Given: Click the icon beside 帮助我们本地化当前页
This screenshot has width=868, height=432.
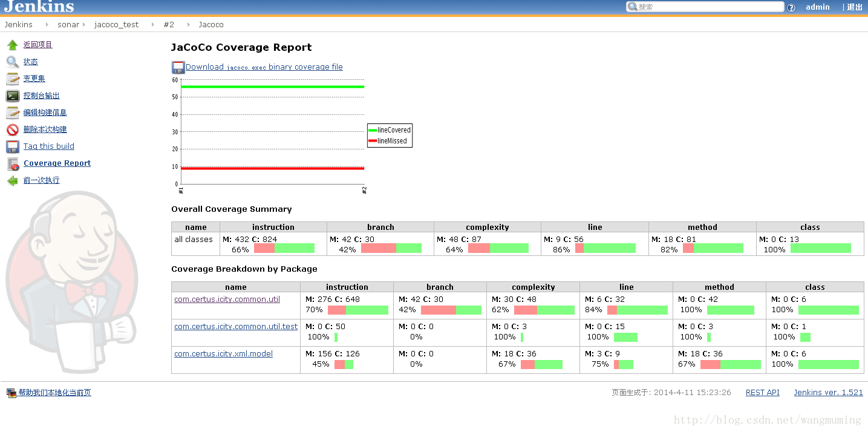Looking at the screenshot, I should (11, 393).
